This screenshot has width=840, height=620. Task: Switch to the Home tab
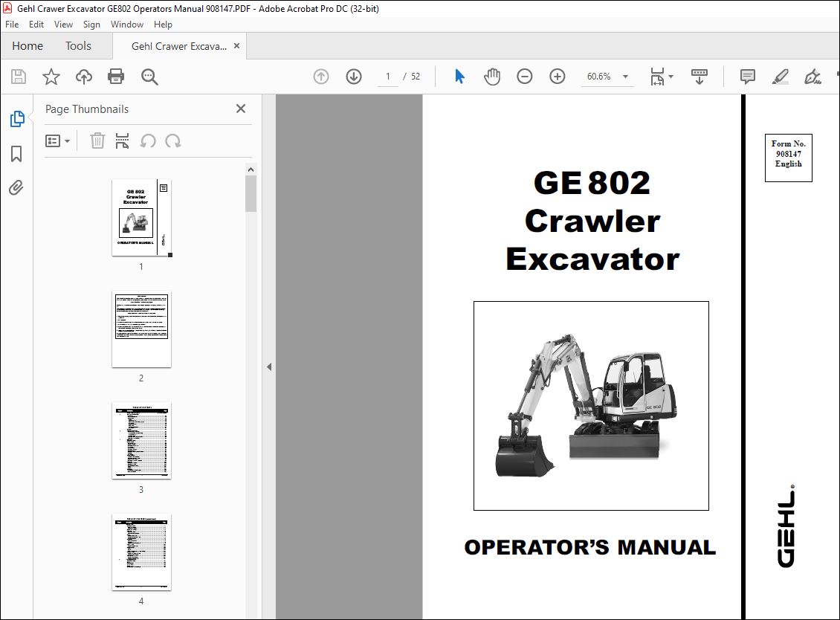[x=28, y=46]
